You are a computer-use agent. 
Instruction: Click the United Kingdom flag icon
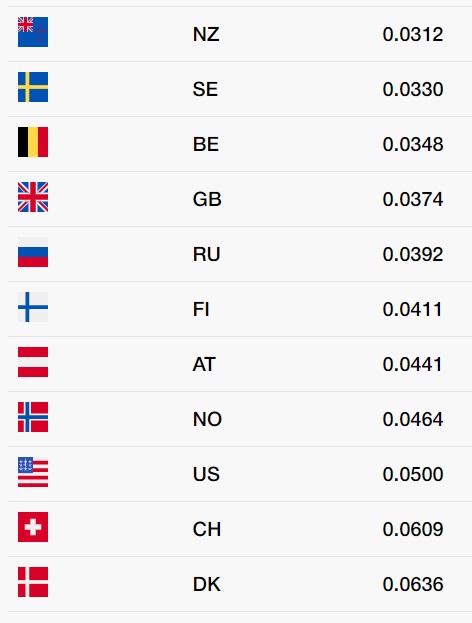pyautogui.click(x=33, y=197)
